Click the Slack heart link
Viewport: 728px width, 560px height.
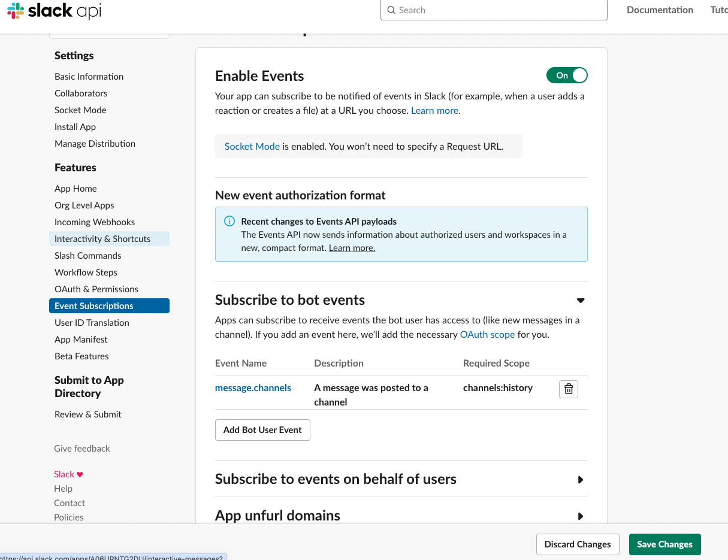pyautogui.click(x=68, y=474)
